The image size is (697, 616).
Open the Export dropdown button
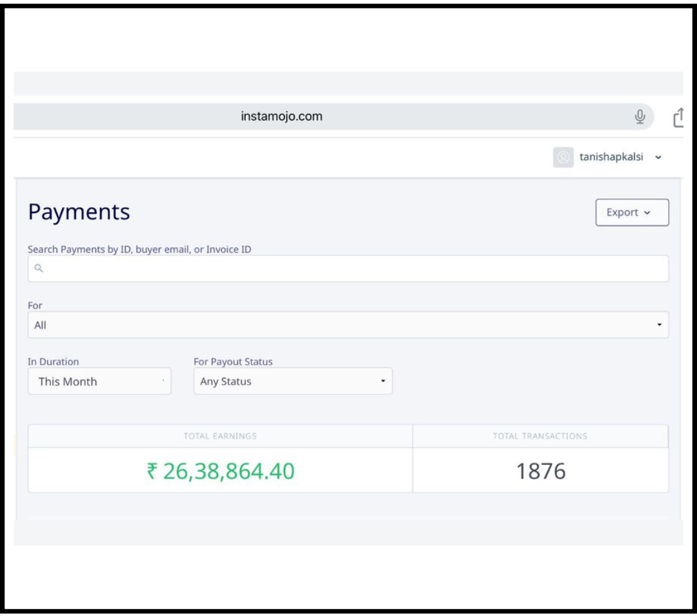[632, 212]
